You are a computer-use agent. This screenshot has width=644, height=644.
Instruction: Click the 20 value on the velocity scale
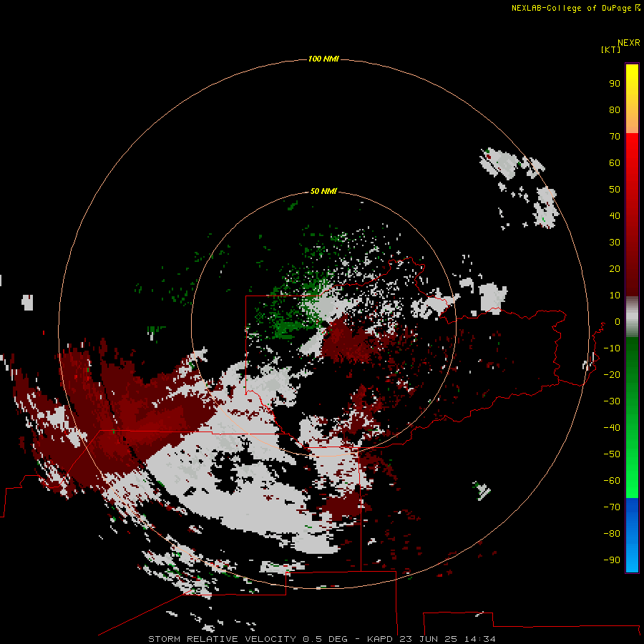615,268
